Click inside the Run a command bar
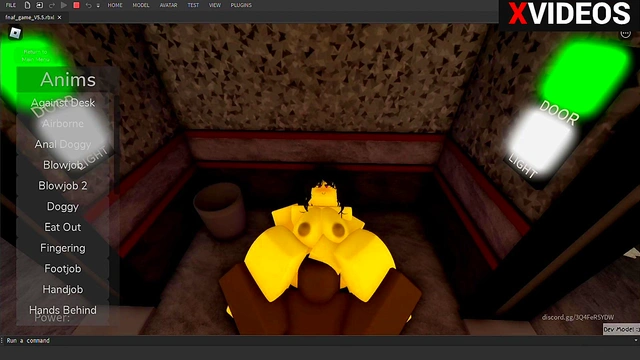 coord(318,340)
